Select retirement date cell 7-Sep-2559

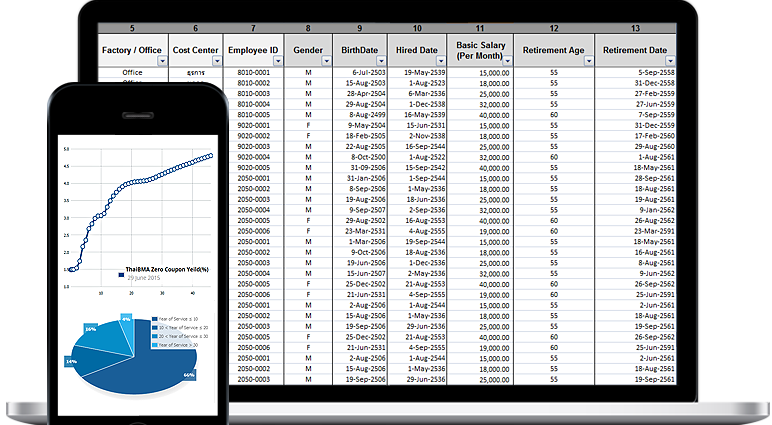(x=635, y=115)
